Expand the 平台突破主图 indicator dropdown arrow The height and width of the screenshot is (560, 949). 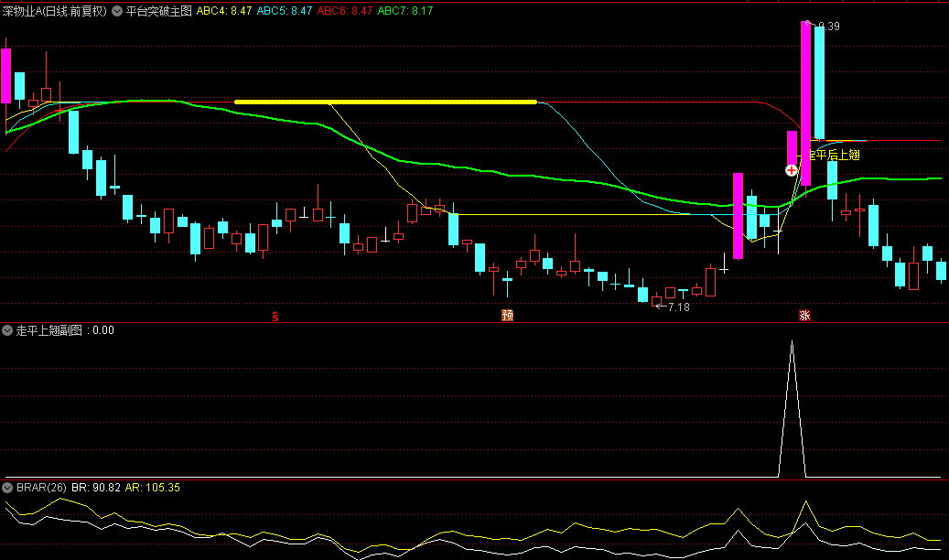(117, 11)
